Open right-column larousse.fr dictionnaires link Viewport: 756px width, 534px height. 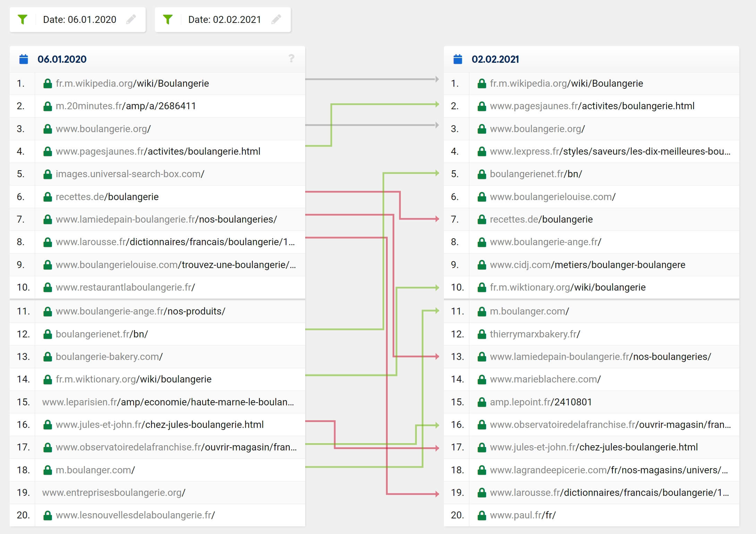609,493
